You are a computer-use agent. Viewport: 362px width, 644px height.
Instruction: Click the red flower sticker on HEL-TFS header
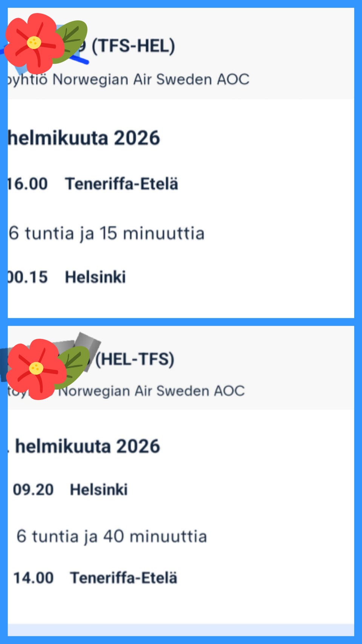point(35,369)
